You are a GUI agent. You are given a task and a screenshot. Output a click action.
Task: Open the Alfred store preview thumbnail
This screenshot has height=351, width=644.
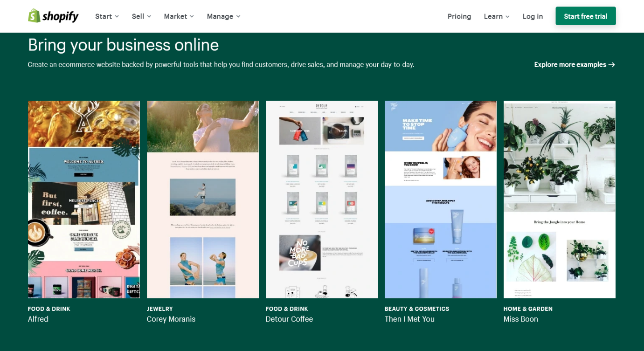(x=84, y=200)
